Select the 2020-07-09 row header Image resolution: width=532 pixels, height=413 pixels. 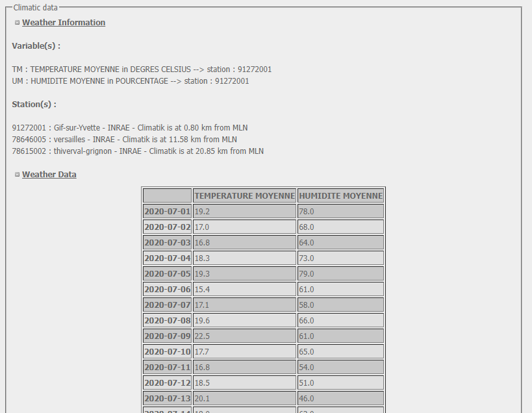[168, 336]
